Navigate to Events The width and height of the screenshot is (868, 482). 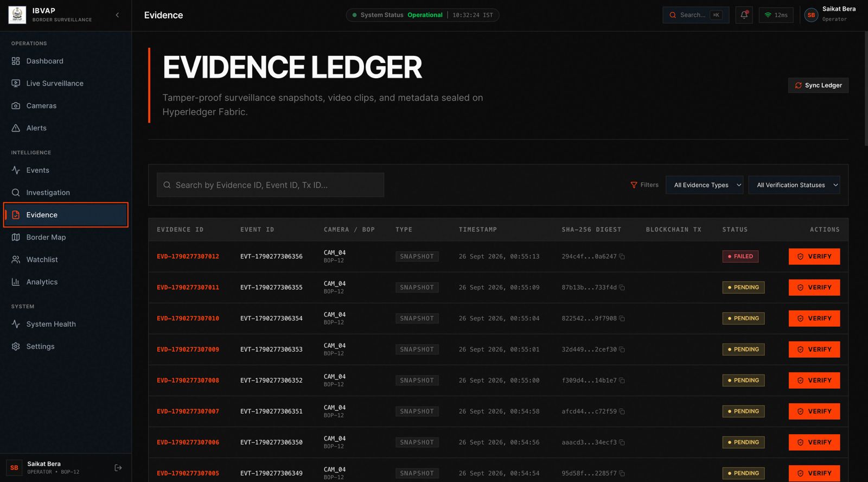click(x=66, y=170)
